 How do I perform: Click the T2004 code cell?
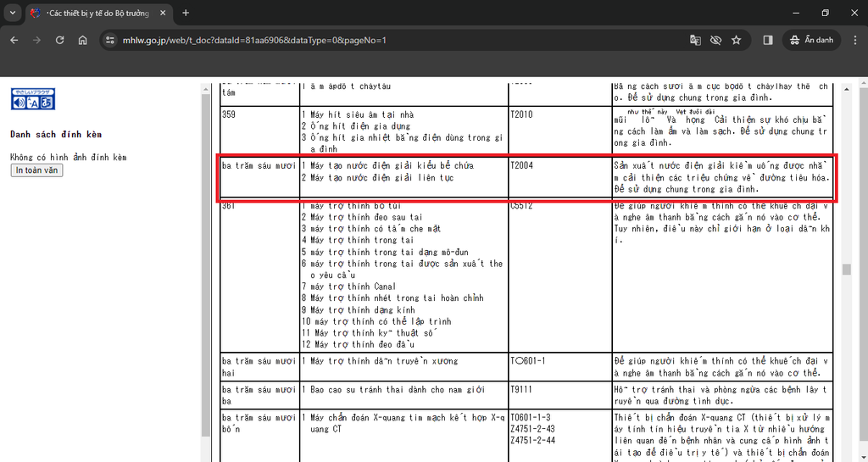click(x=521, y=166)
